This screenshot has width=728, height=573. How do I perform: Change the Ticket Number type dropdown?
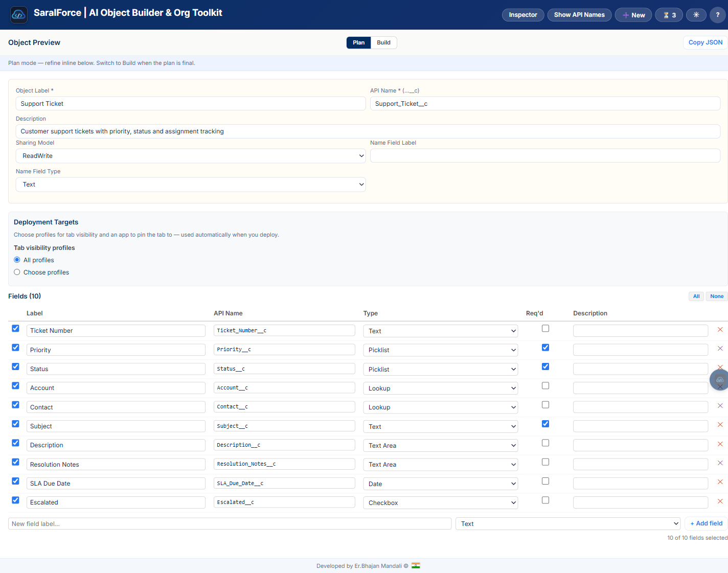click(x=441, y=331)
